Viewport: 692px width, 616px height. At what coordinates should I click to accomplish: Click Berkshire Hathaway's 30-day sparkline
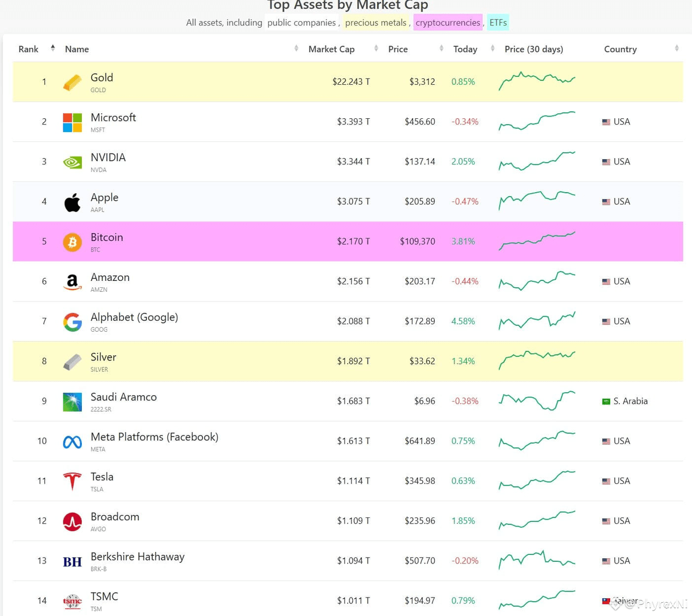[537, 560]
